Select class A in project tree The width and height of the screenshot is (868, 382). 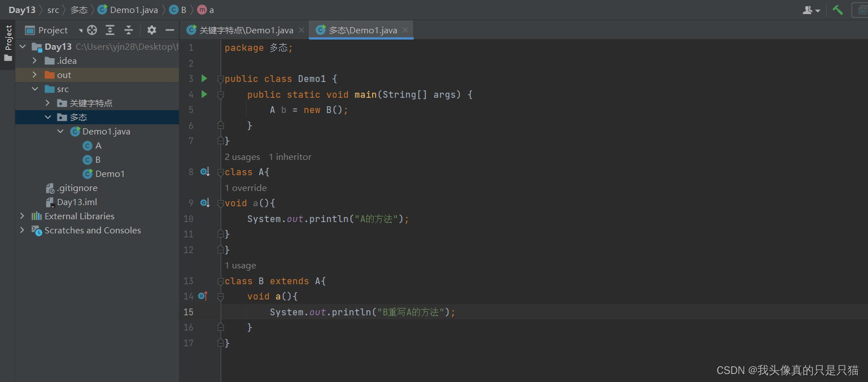(x=92, y=145)
